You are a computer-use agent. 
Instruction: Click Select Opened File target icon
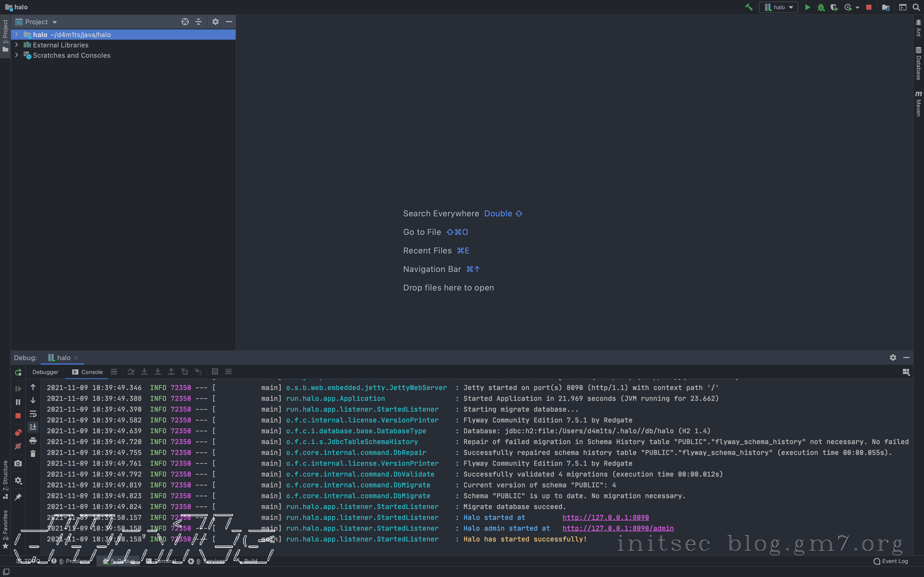185,22
